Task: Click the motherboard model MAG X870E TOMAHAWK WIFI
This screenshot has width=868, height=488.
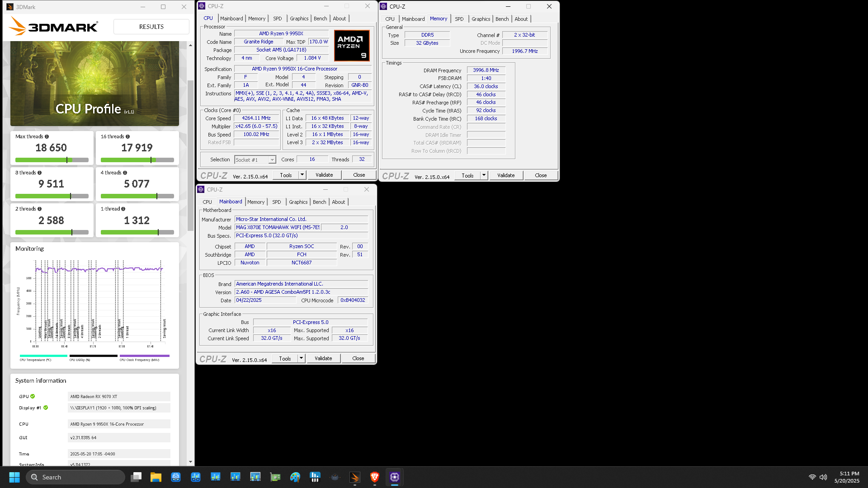Action: pyautogui.click(x=278, y=227)
